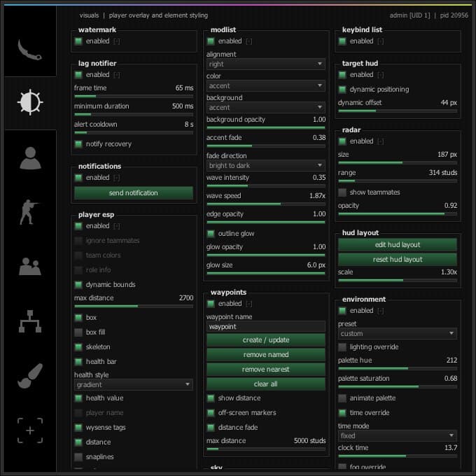Image resolution: width=476 pixels, height=476 pixels.
Task: Toggle time override checkbox
Action: tap(342, 412)
